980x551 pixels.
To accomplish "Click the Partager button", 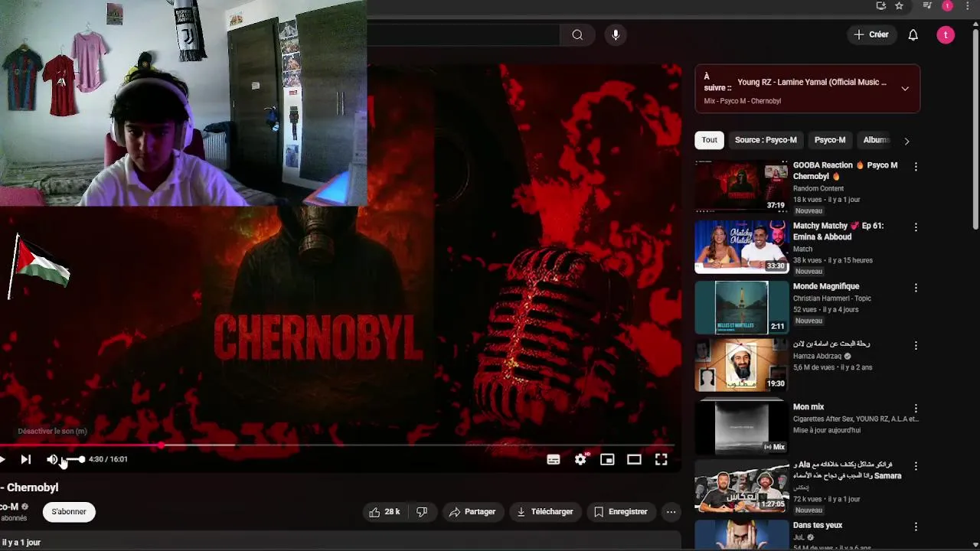I will point(472,512).
